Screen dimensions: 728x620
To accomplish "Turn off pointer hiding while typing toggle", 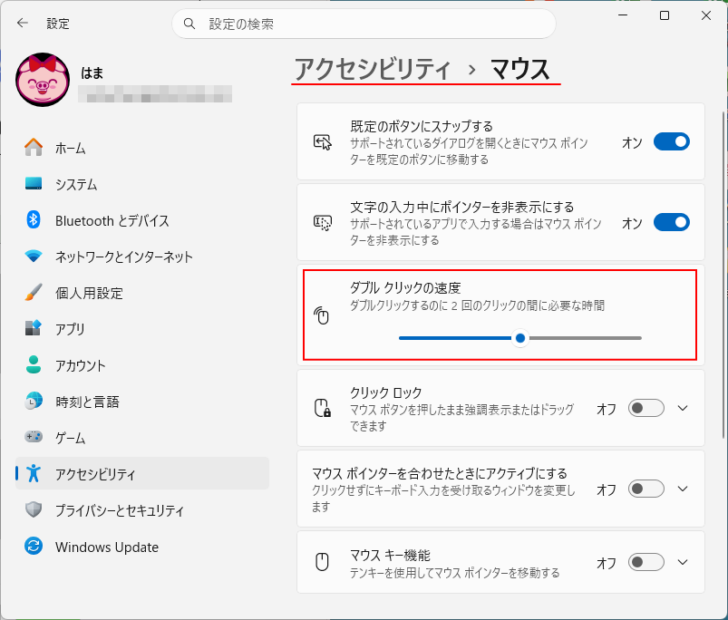I will [671, 222].
